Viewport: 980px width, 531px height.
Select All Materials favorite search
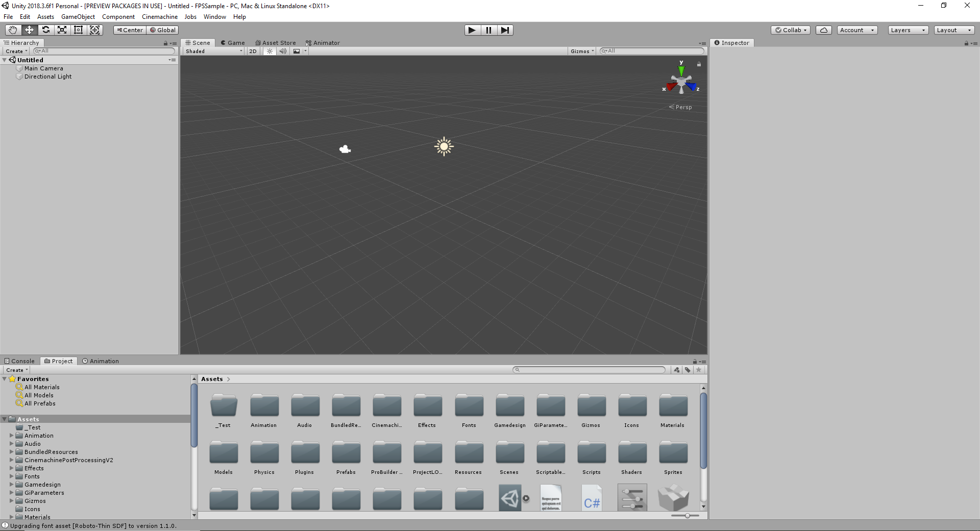[42, 387]
